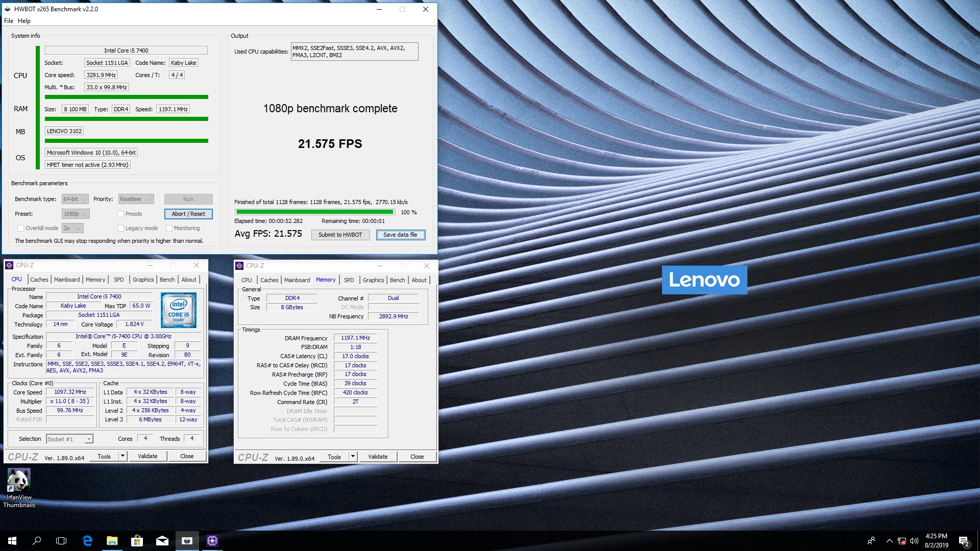Toggle the Overkill mode checkbox
Screen dimensions: 980x551
pos(21,228)
